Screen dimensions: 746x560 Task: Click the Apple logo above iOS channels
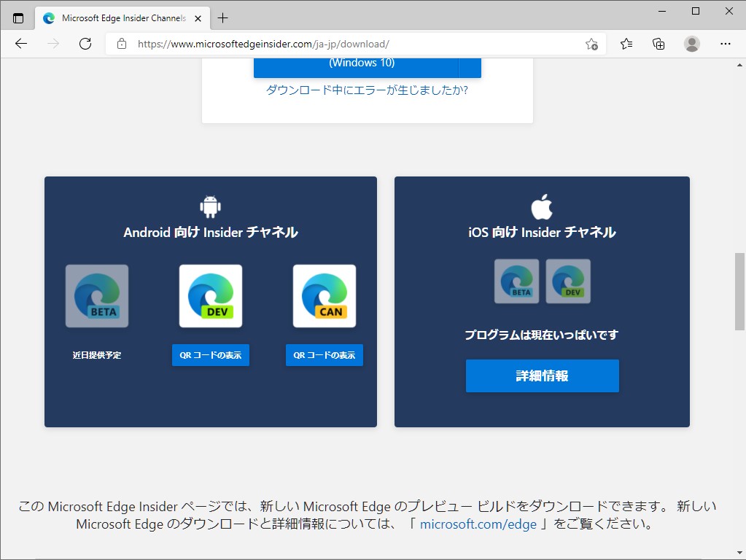(x=542, y=205)
